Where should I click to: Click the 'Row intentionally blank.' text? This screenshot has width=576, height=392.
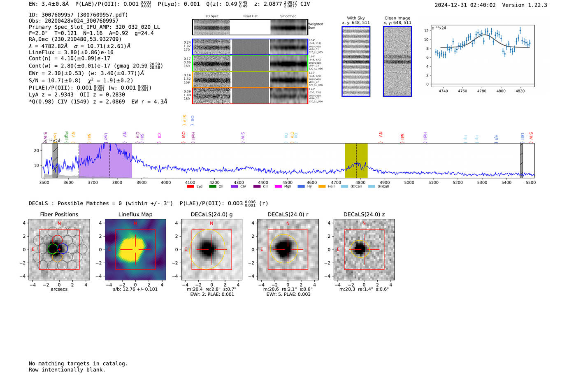[x=67, y=370]
